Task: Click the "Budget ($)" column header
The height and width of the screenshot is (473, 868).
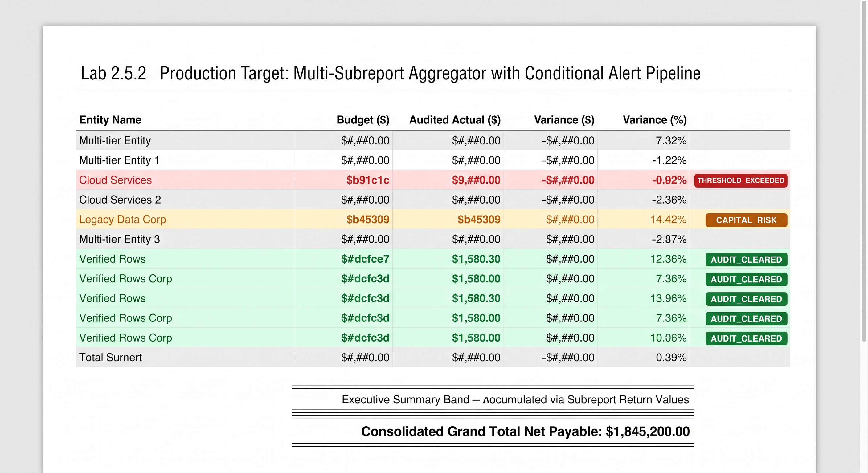Action: 363,120
